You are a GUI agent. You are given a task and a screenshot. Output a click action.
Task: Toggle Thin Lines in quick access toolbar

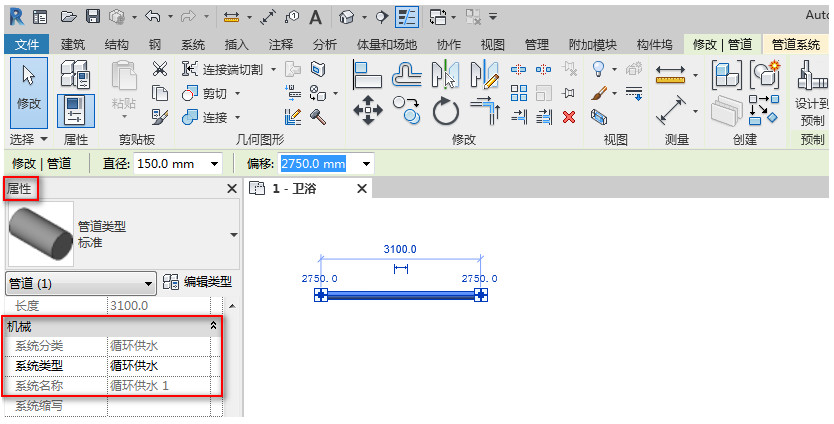[407, 18]
